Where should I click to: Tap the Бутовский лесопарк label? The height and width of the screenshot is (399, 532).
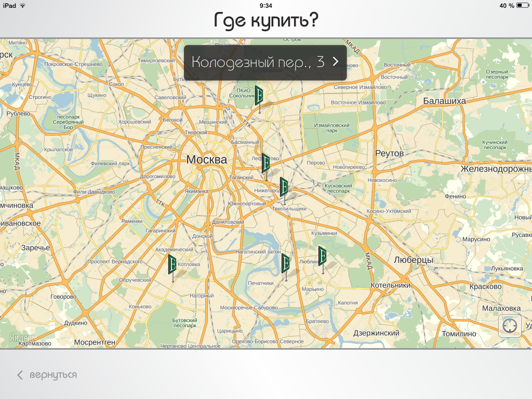coord(184,323)
